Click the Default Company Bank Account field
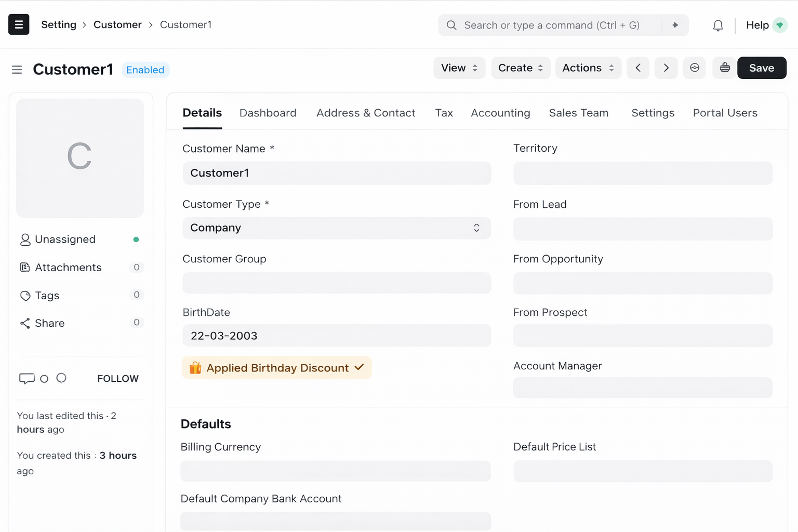 (336, 521)
